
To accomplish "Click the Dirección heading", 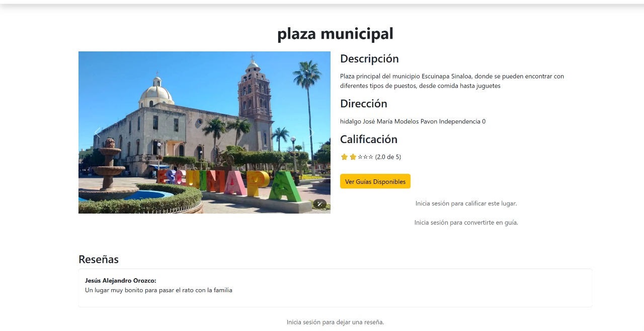I will (364, 104).
